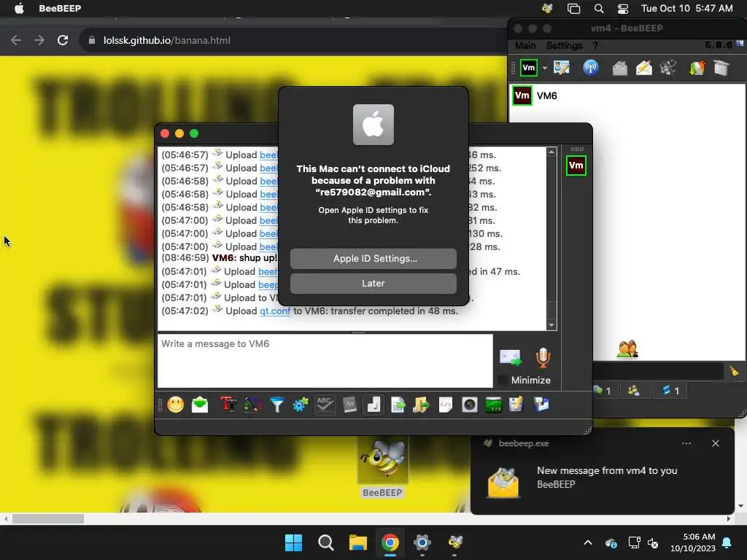Click the camera screenshot icon in chat toolbar
The height and width of the screenshot is (560, 747).
pyautogui.click(x=469, y=405)
